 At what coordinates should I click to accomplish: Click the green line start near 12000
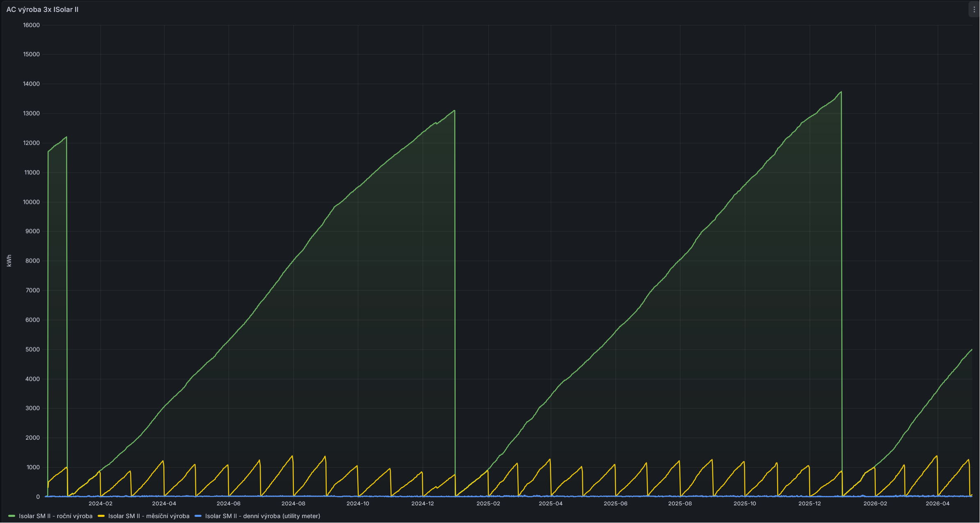(x=48, y=151)
